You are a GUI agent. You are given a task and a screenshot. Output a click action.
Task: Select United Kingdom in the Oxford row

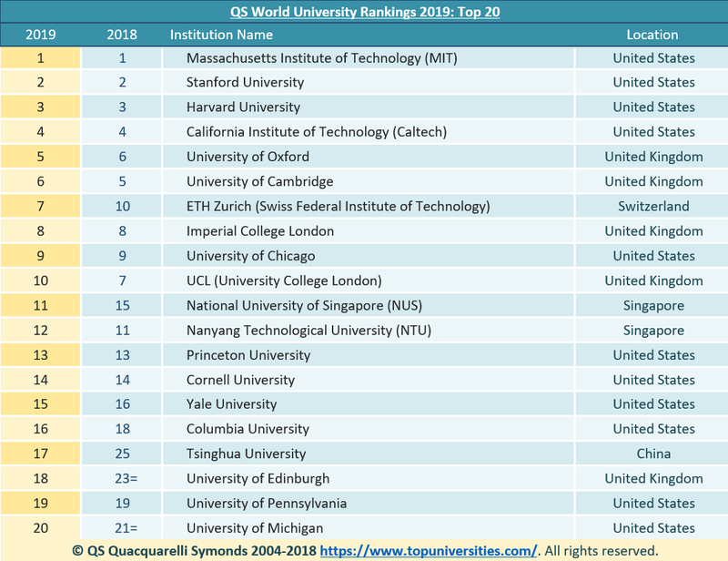click(x=653, y=157)
